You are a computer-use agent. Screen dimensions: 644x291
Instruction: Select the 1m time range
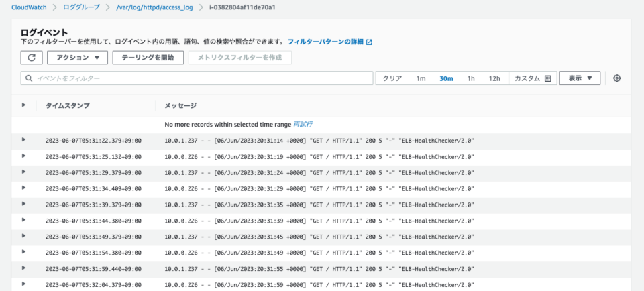421,78
